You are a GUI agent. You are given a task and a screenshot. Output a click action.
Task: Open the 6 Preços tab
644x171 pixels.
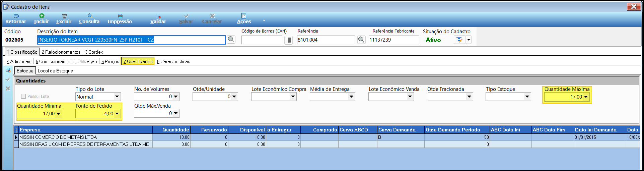110,61
